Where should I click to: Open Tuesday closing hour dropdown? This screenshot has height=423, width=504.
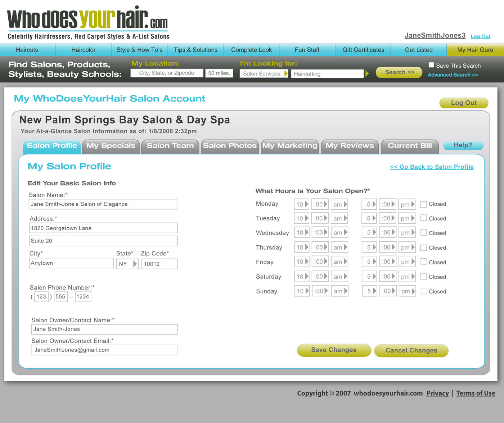[369, 218]
